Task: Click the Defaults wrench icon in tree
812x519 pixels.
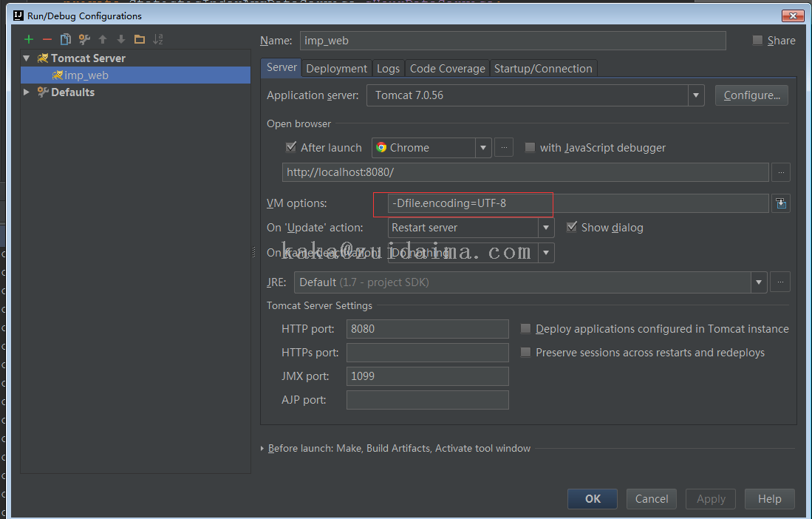Action: [42, 92]
